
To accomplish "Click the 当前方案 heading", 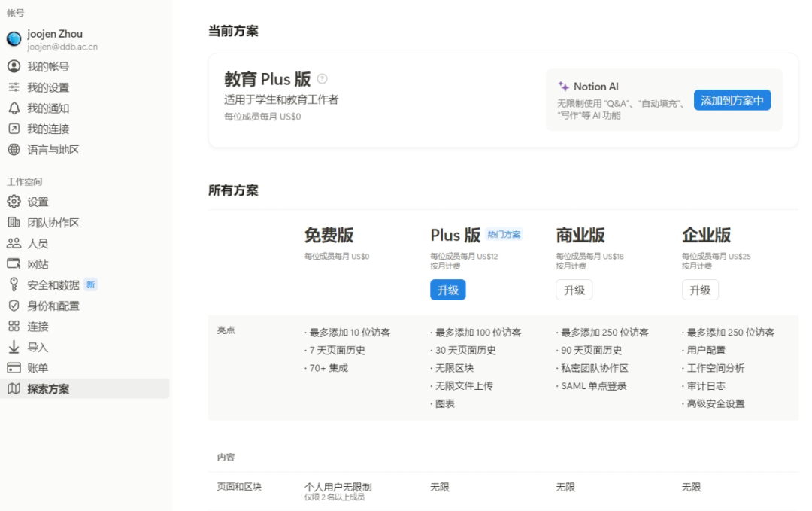I will [233, 31].
